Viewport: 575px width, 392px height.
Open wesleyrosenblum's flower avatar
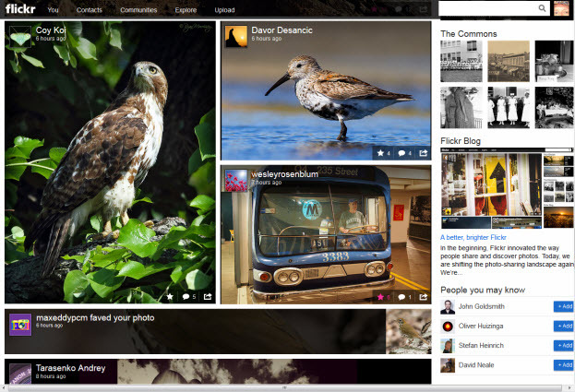click(x=235, y=181)
